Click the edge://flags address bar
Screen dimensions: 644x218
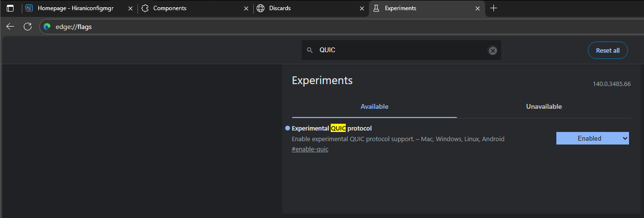(x=291, y=27)
